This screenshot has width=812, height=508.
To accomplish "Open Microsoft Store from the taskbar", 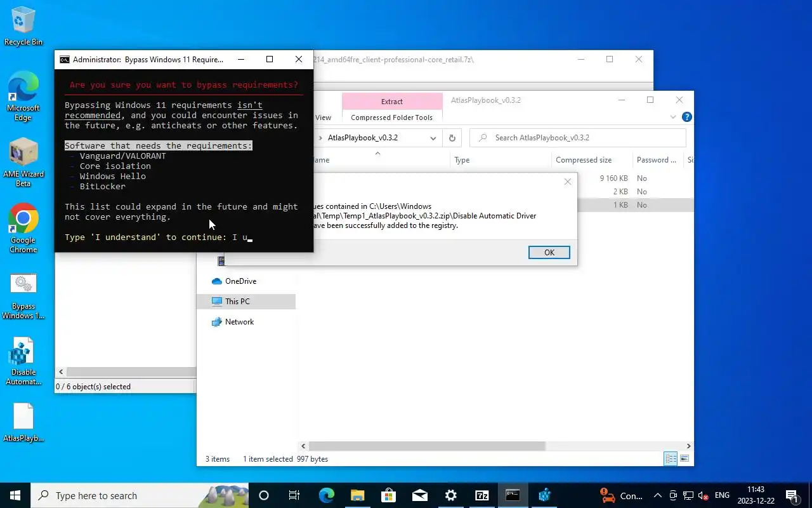I will 388,495.
